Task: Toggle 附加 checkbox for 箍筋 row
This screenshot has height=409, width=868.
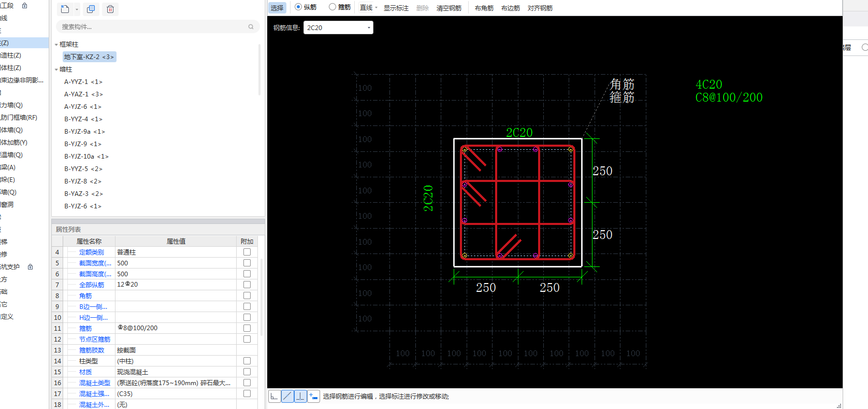Action: 247,328
